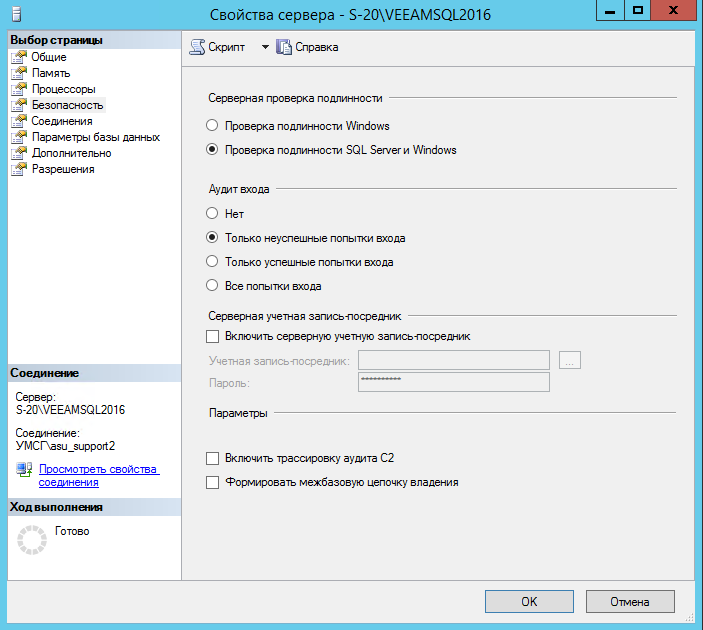Enable the Включить трассировку аудита C2 checkbox
The height and width of the screenshot is (630, 703).
211,458
